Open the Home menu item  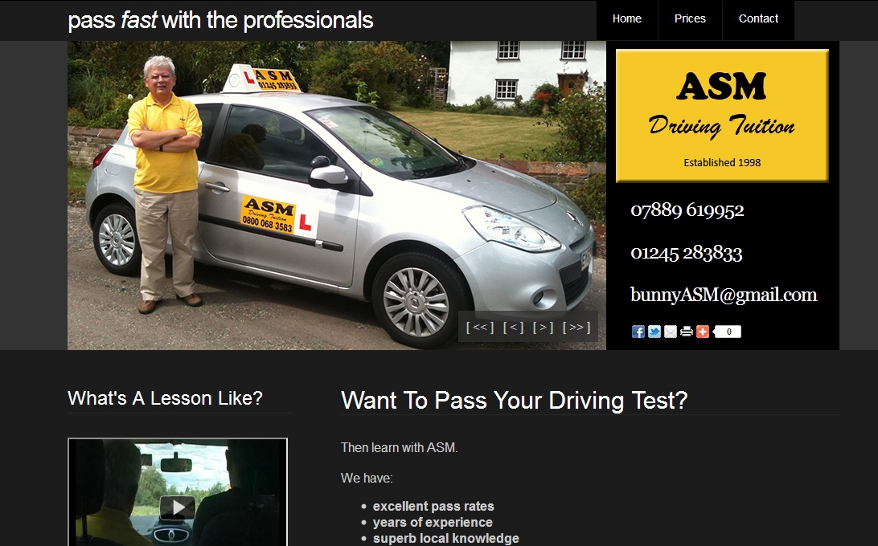(627, 19)
